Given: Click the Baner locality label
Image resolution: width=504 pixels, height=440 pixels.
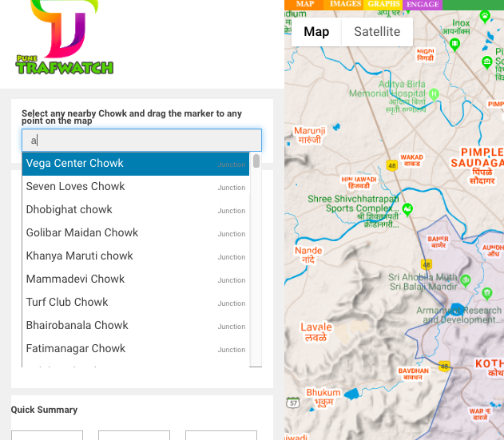Looking at the screenshot, I should (x=439, y=242).
